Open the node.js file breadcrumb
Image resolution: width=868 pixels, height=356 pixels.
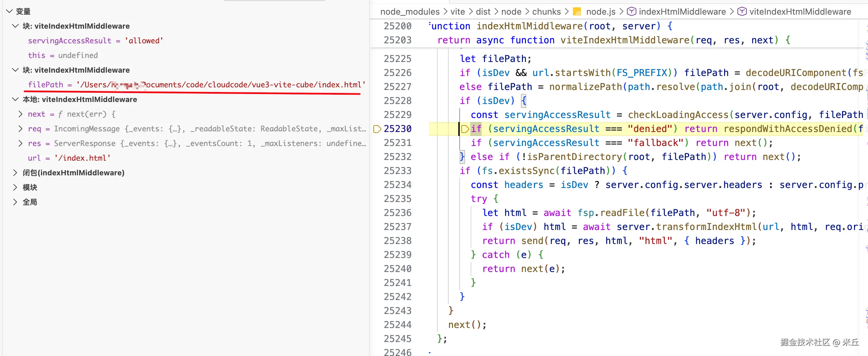pos(601,12)
